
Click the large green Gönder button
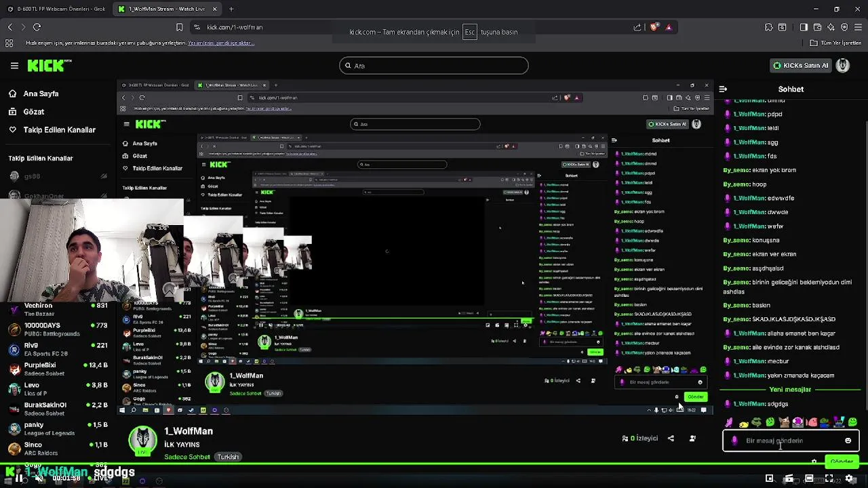[842, 462]
